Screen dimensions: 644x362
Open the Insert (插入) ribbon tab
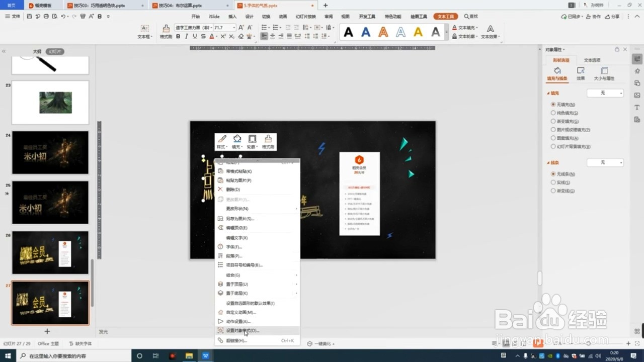232,17
